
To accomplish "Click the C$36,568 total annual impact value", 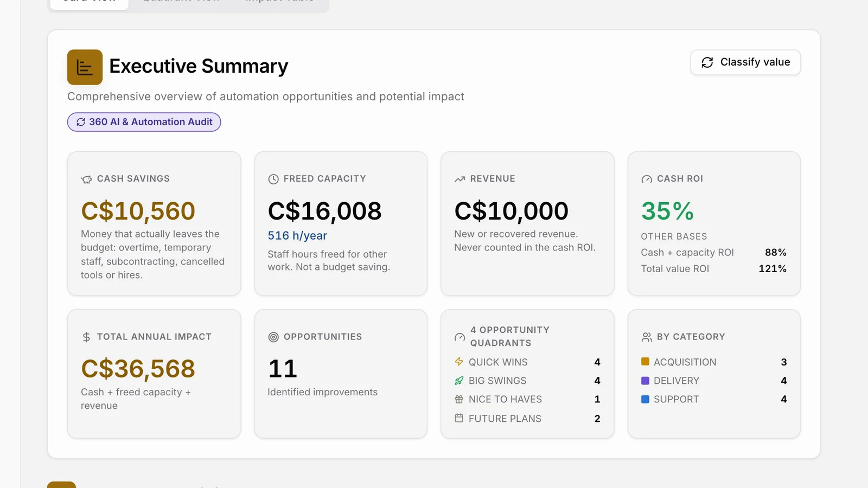I will (x=138, y=369).
